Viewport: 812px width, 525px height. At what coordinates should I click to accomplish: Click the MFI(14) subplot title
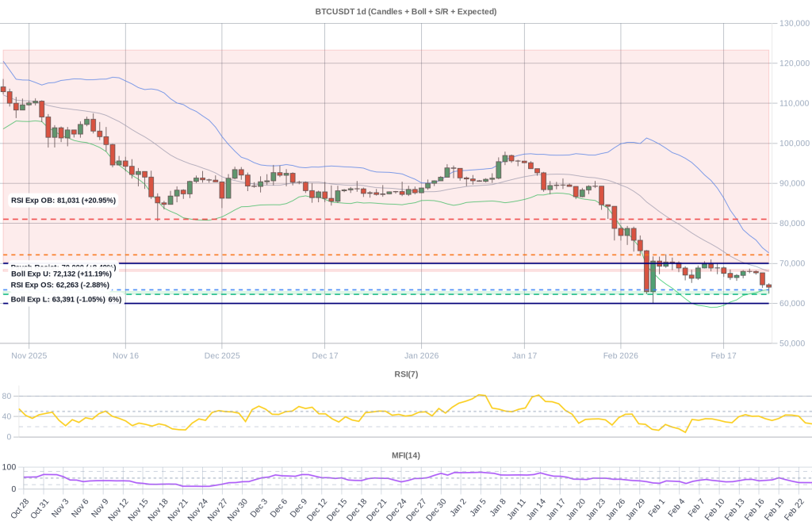(405, 454)
